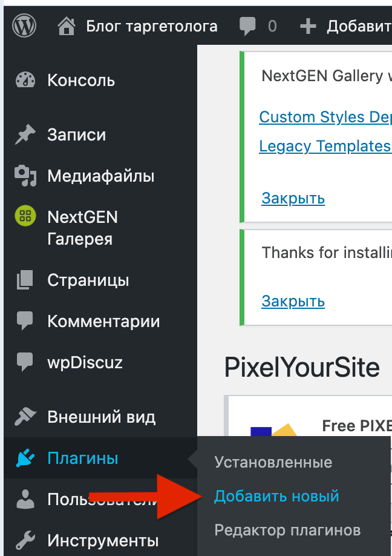The image size is (392, 556).
Task: Click the Страницы pages icon
Action: click(25, 280)
